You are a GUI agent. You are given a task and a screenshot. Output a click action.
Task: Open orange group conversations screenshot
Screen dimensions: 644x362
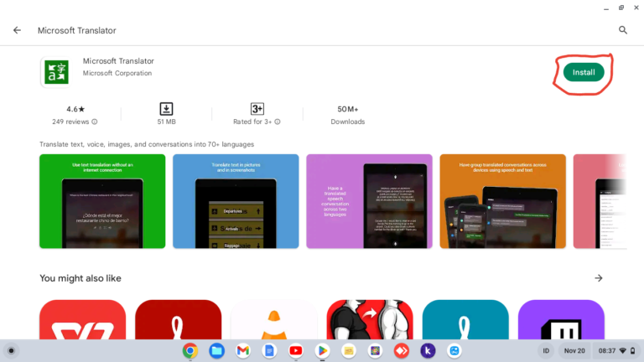click(503, 201)
